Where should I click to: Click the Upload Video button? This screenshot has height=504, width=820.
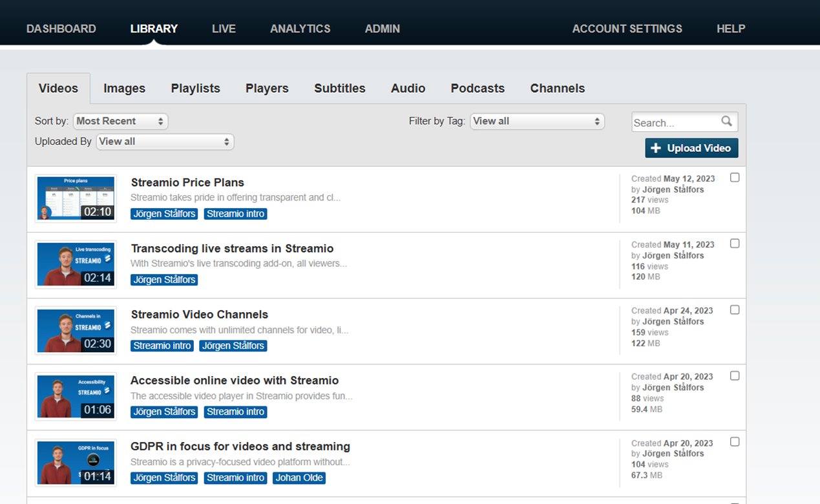coord(691,148)
